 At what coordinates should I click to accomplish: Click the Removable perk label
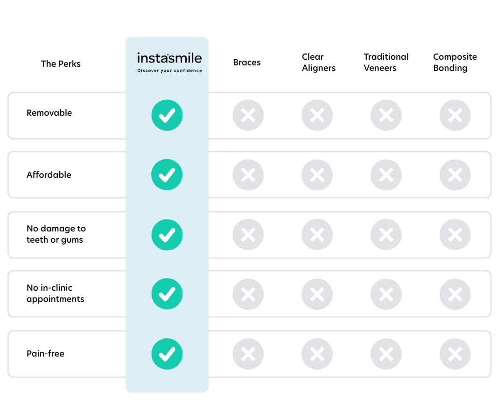pos(49,113)
